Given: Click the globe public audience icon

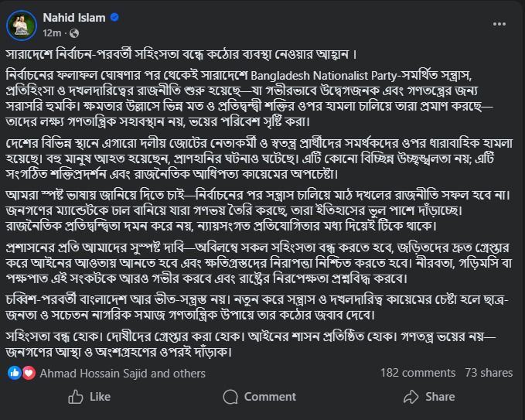Looking at the screenshot, I should point(74,33).
